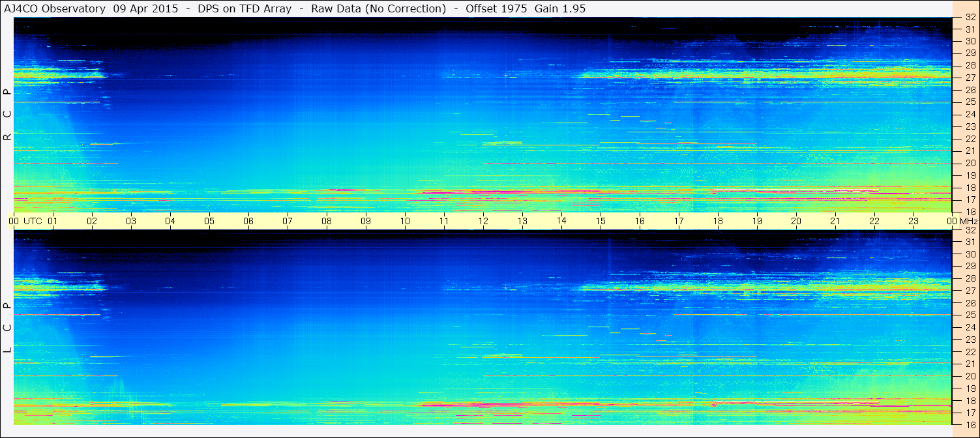Click the 13 hour marker on the UTC axis

tap(522, 221)
